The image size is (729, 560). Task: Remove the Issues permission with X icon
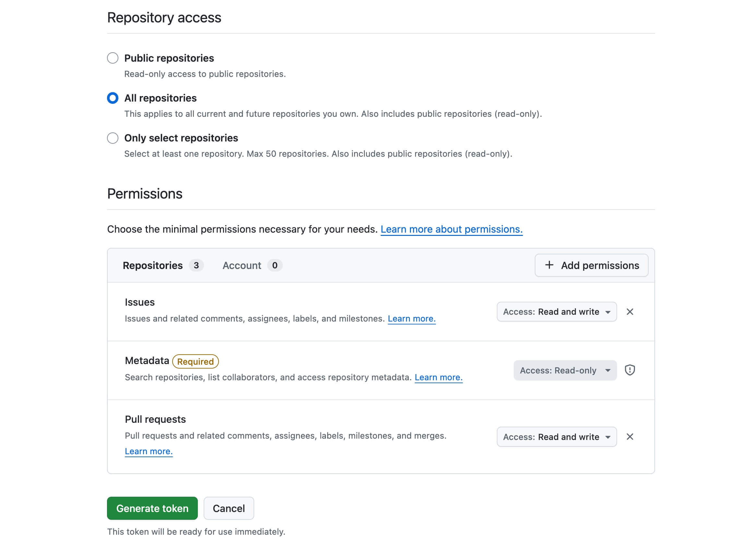point(629,312)
